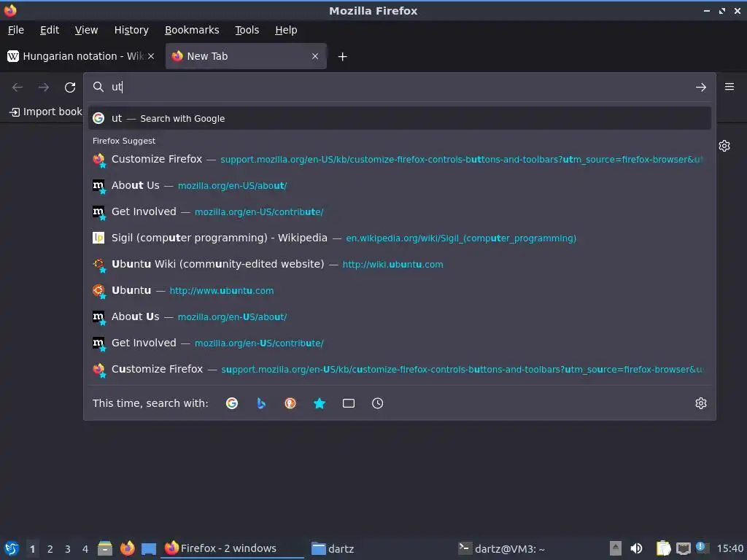Search open tabs with the tab icon
This screenshot has width=747, height=560.
[x=349, y=403]
